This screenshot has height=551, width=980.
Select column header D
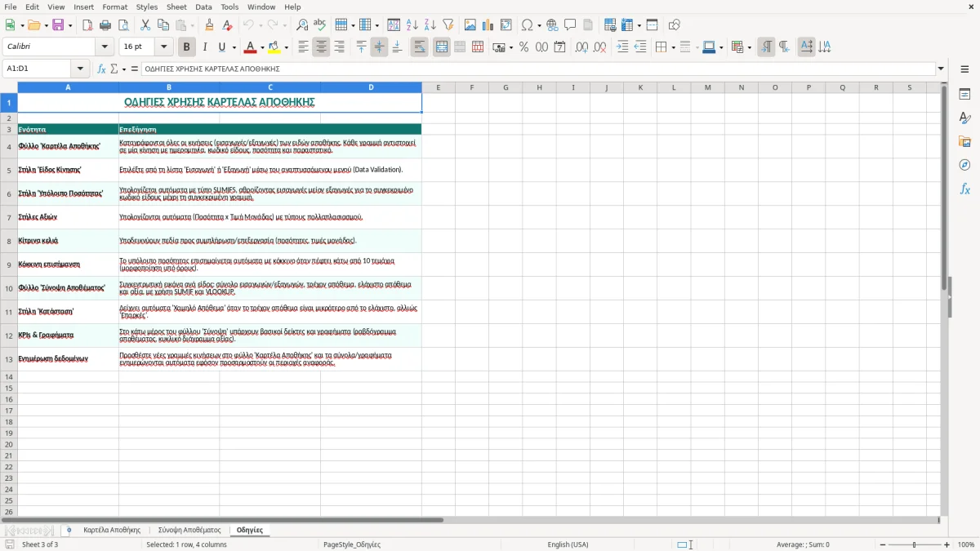point(371,87)
